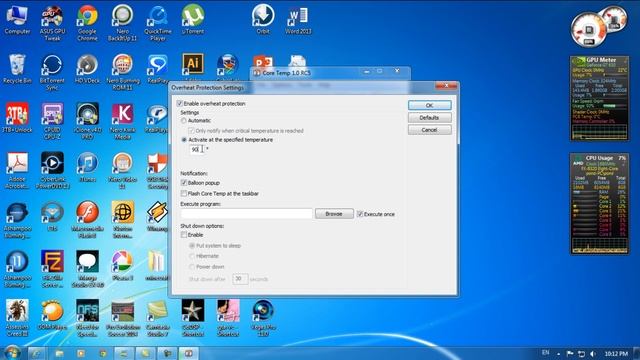
Task: Open FileZilla Server desktop icon
Action: 52,269
